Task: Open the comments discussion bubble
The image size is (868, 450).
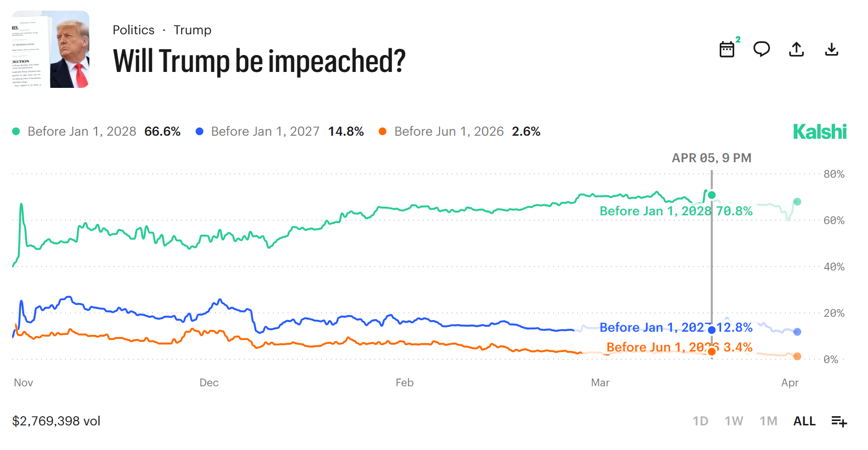Action: [x=762, y=49]
